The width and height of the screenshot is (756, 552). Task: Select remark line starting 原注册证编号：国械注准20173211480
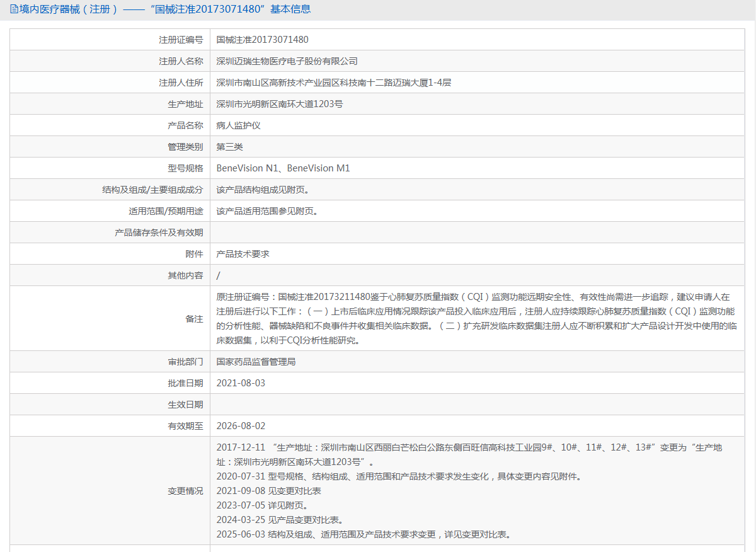(x=472, y=297)
